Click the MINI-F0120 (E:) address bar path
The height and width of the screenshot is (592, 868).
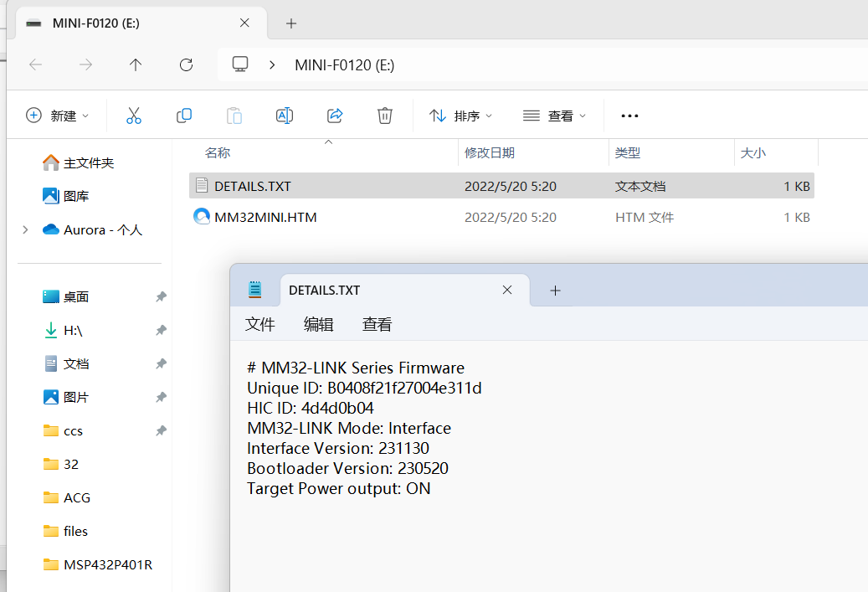click(344, 64)
